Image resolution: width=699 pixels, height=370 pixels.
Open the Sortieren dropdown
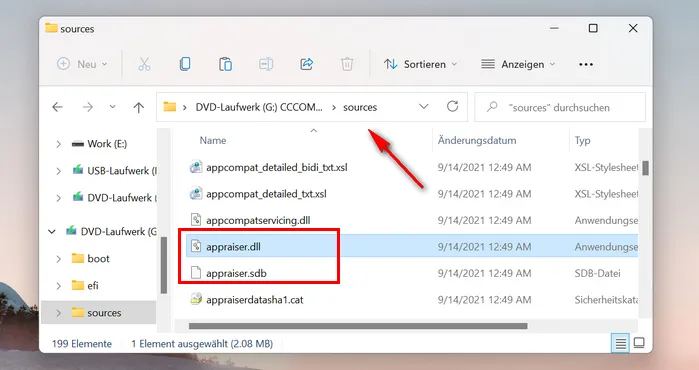pos(420,64)
